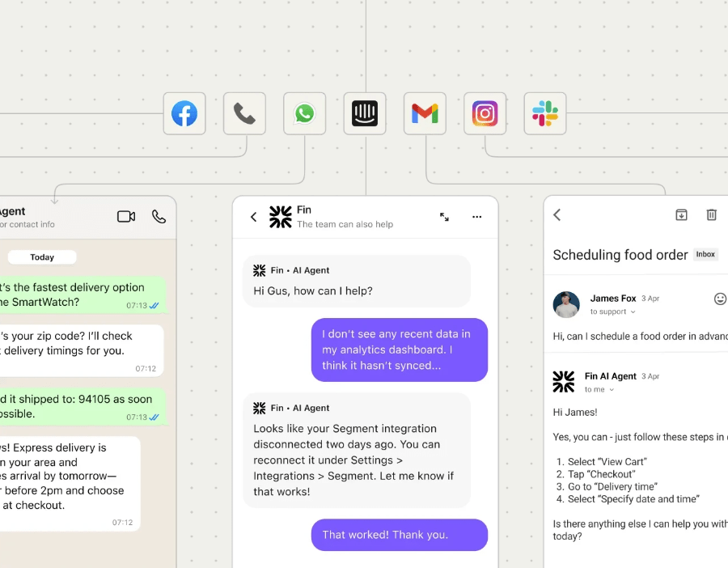This screenshot has height=568, width=728.
Task: Go back from the email thread
Action: coord(557,215)
